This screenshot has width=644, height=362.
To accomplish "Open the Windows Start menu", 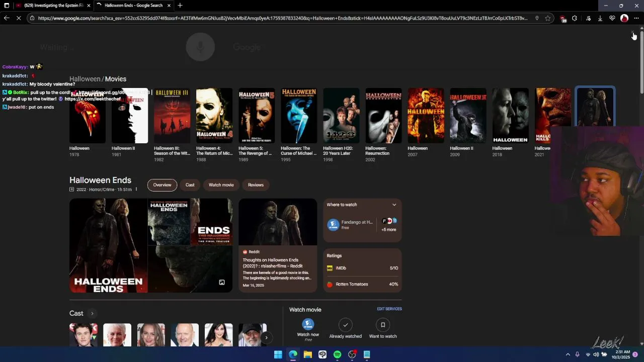I will pos(278,354).
